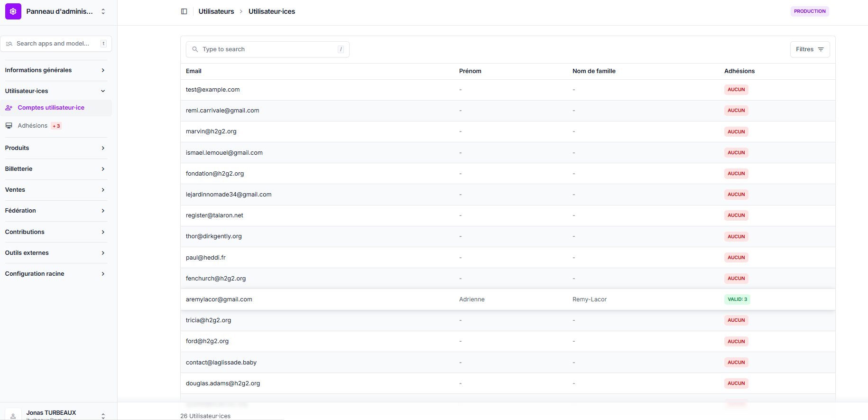Click the Type to search field

coord(268,49)
